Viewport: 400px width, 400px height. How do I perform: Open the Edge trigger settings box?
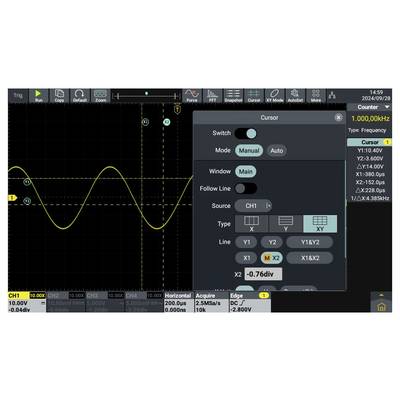click(x=250, y=302)
